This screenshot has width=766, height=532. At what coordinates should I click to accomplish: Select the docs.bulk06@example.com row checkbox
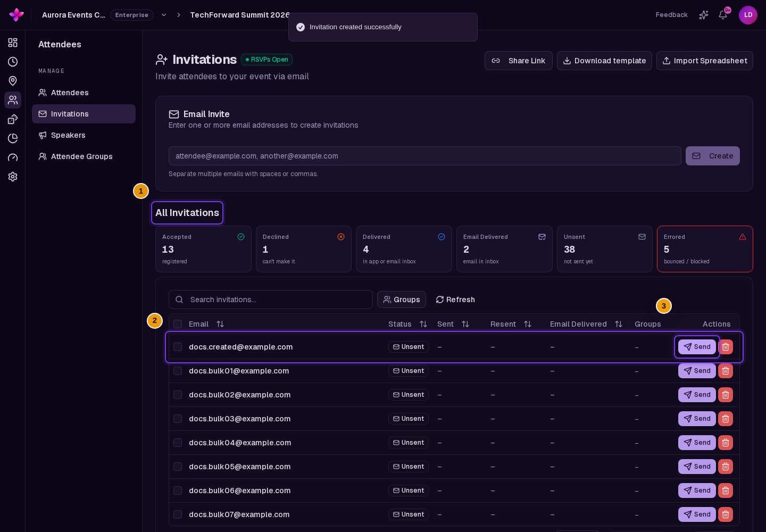[x=178, y=491]
